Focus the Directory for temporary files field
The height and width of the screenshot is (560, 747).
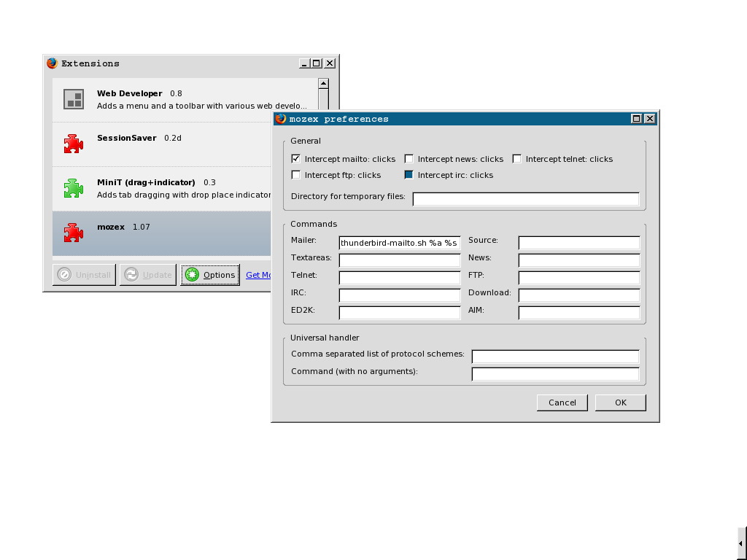[525, 199]
